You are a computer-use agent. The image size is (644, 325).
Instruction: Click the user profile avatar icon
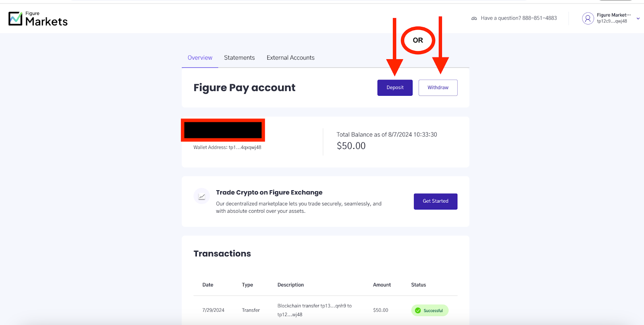tap(588, 18)
